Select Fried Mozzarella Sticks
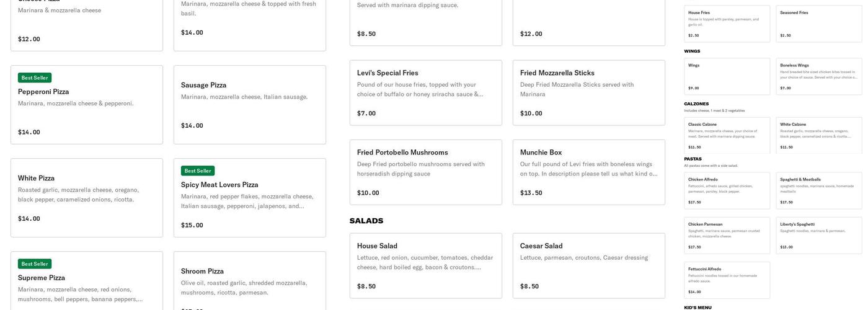The height and width of the screenshot is (310, 868). pyautogui.click(x=588, y=92)
